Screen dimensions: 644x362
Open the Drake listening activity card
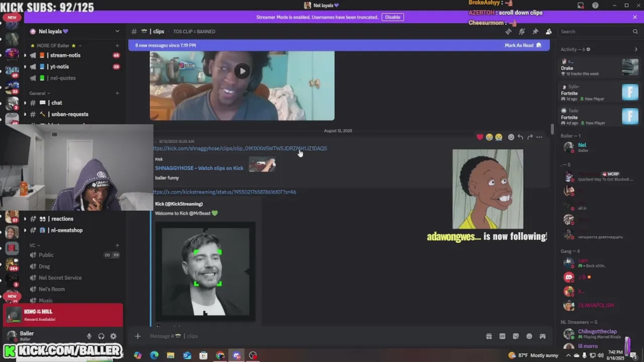tap(600, 67)
